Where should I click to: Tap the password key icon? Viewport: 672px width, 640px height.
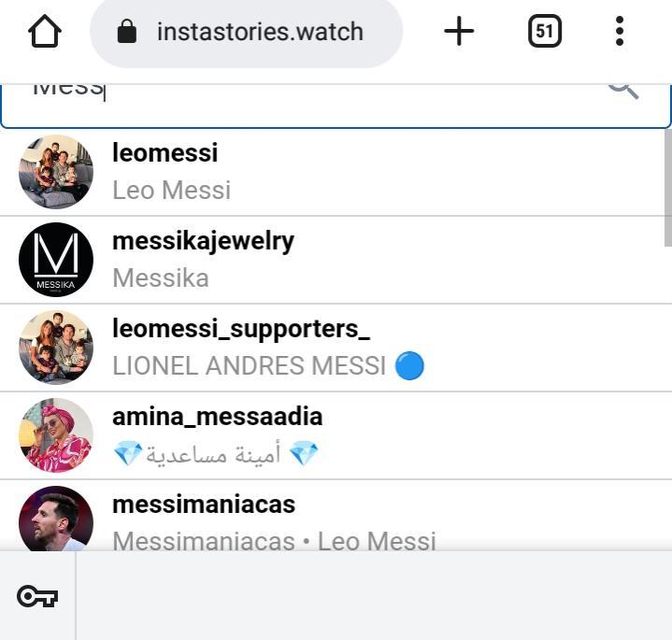pos(37,596)
